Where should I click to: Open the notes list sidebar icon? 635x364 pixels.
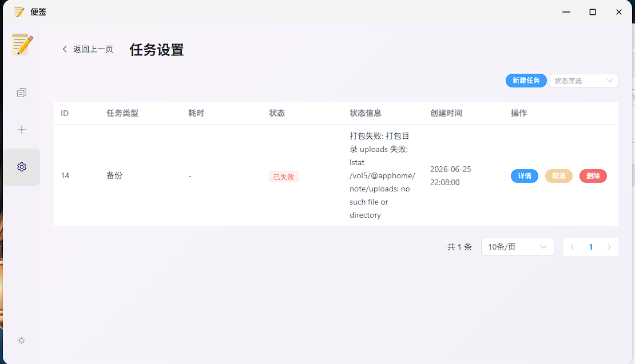(22, 93)
